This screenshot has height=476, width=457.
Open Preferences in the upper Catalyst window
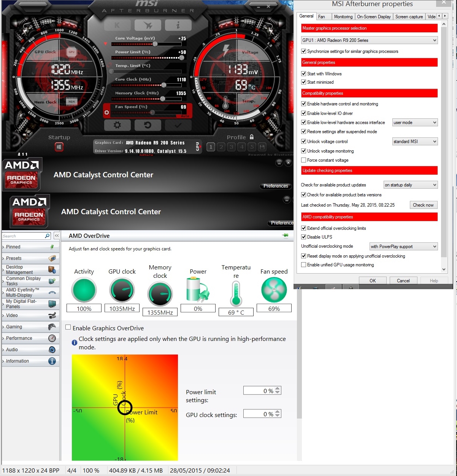coord(276,186)
